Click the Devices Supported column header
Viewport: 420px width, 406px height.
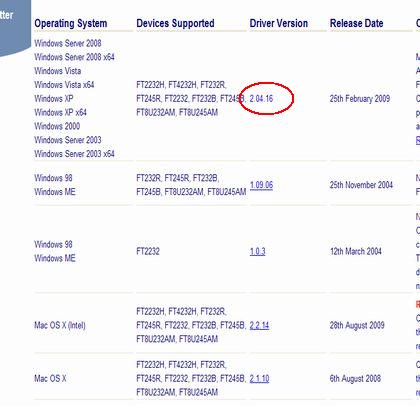tap(175, 23)
